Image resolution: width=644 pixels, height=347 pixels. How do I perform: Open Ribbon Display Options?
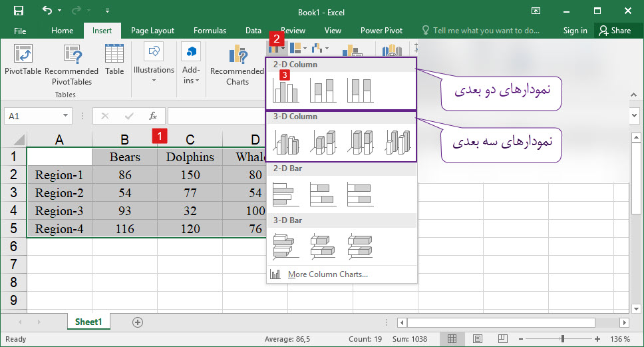coord(536,11)
